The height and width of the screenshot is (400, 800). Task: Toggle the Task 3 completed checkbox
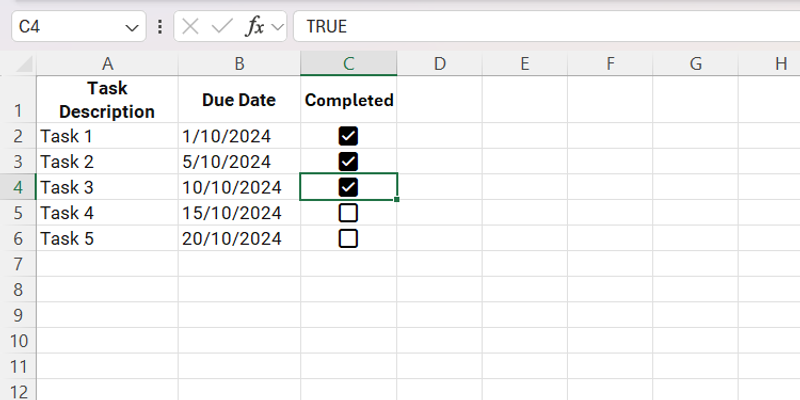click(348, 187)
